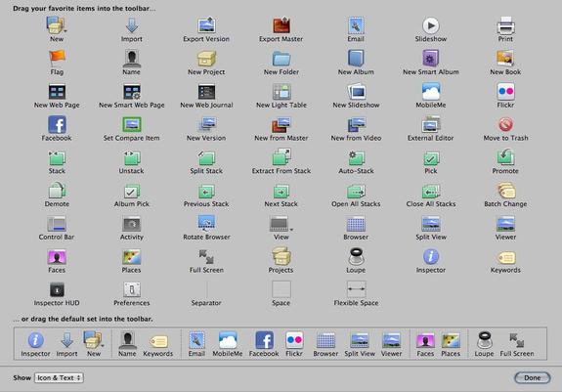The height and width of the screenshot is (392, 562).
Task: Click the New item with dropdown arrow in top row
Action: (56, 25)
